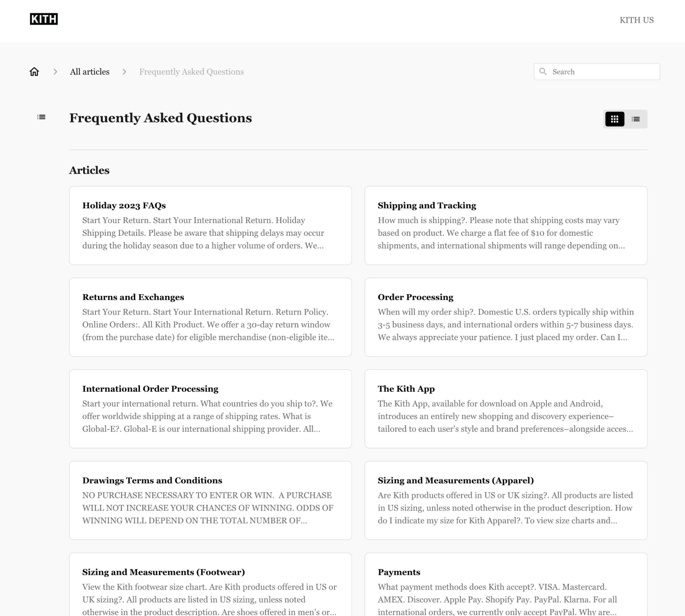Open the Shipping and Tracking article

(x=505, y=225)
